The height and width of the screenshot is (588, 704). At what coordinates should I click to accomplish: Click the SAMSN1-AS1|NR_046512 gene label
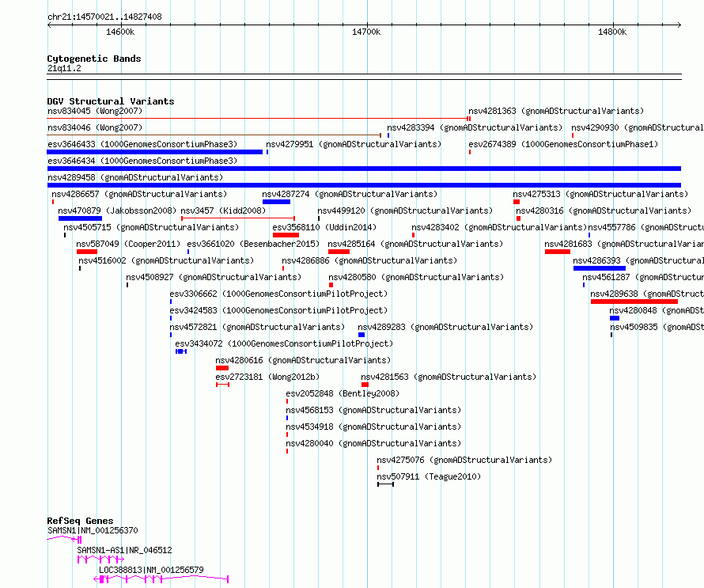click(124, 550)
